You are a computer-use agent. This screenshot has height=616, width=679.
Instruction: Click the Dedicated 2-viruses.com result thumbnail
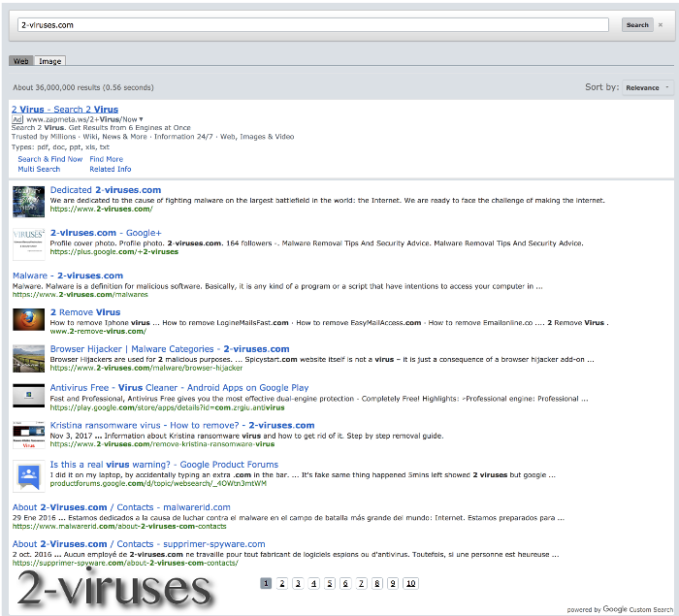click(28, 202)
